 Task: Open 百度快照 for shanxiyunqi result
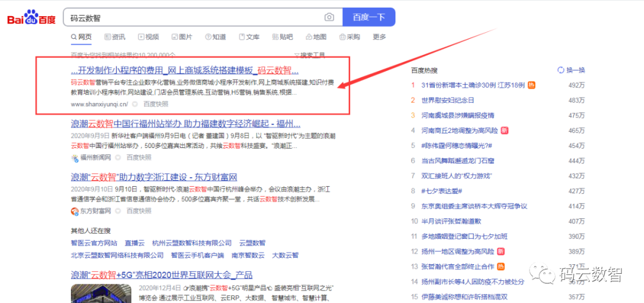pyautogui.click(x=156, y=104)
